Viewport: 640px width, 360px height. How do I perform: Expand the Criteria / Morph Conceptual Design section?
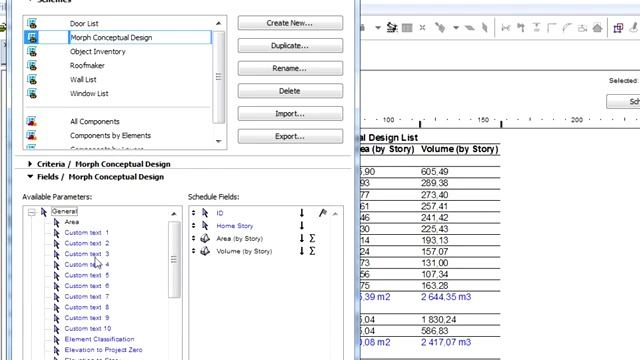pyautogui.click(x=30, y=164)
